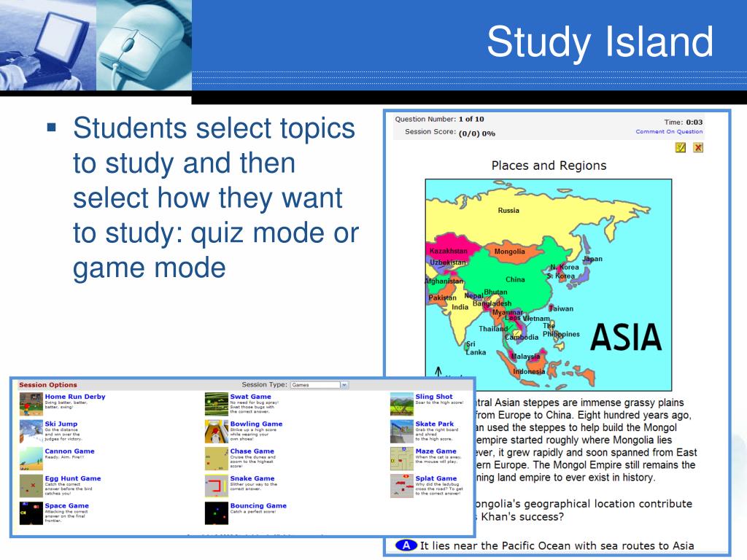Click the Places and Regions heading
The width and height of the screenshot is (747, 560).
tap(549, 166)
